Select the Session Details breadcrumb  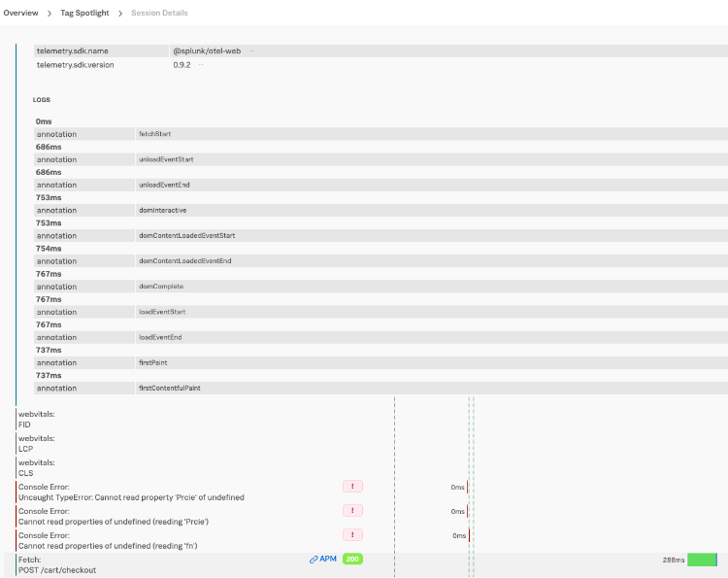pos(159,13)
